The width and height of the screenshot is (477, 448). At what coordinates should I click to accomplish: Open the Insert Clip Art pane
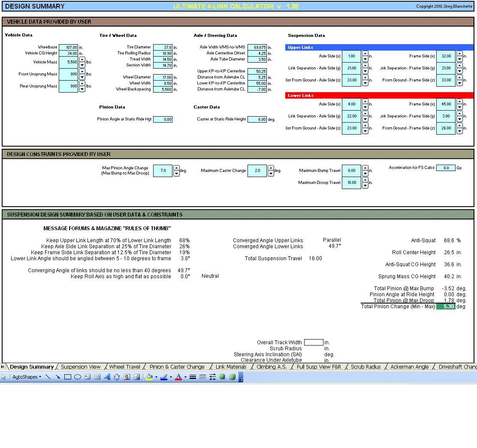click(127, 377)
